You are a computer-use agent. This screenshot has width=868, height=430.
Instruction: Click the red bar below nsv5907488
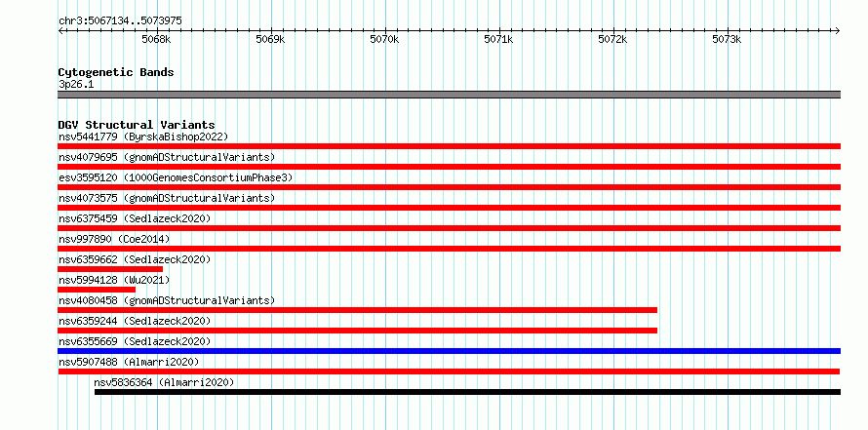click(449, 371)
